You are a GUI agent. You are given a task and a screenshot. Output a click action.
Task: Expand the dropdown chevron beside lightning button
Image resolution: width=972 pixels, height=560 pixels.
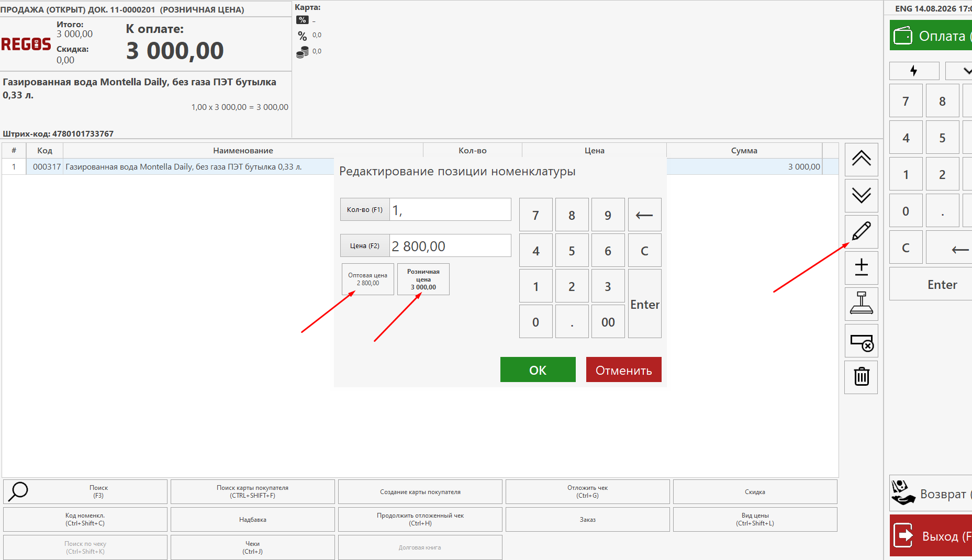click(959, 71)
